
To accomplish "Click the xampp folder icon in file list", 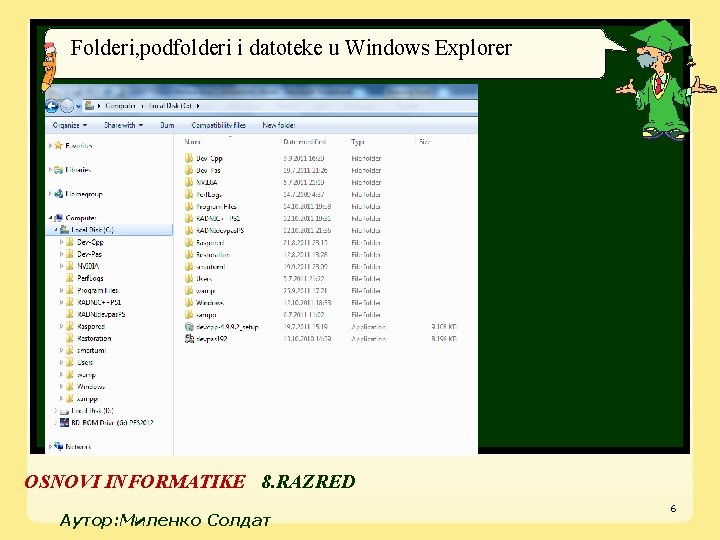I will pos(189,315).
